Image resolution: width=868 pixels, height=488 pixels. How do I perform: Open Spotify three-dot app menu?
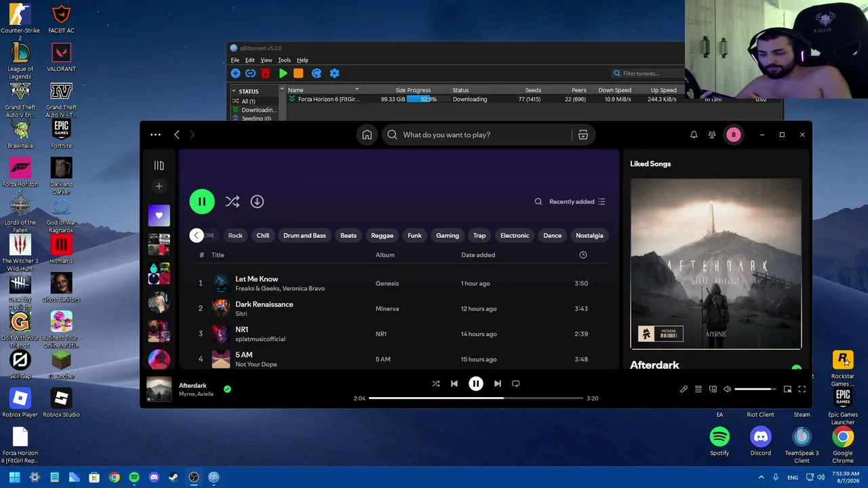155,135
